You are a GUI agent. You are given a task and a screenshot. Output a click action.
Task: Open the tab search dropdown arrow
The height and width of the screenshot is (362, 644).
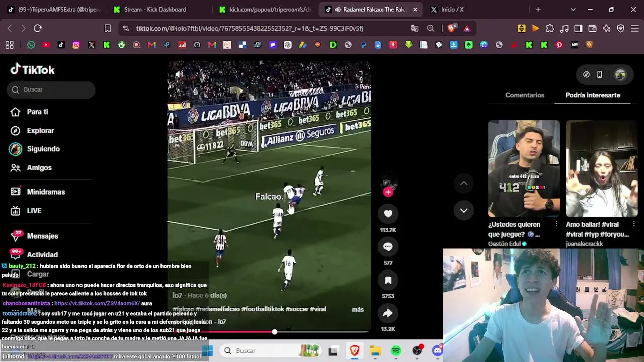(573, 9)
